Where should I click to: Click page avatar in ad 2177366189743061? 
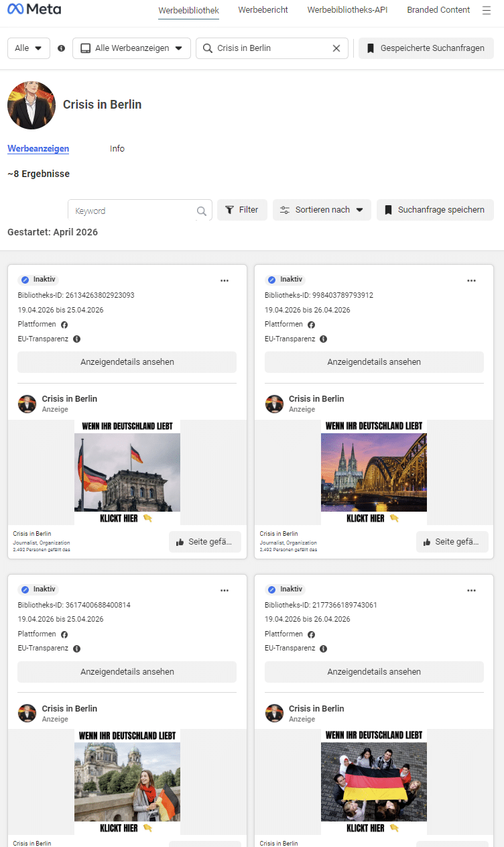[x=274, y=714]
